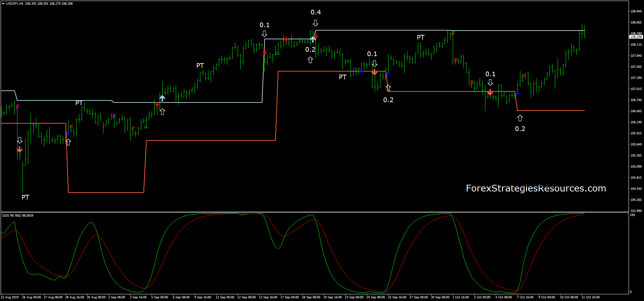The width and height of the screenshot is (644, 301).
Task: Click the 104.540 price axis label
Action: click(636, 189)
